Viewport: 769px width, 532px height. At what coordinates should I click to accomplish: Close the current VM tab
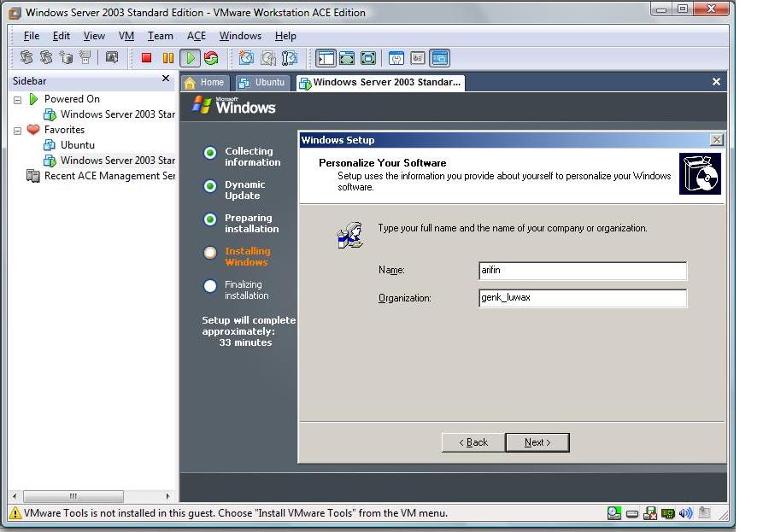click(x=716, y=82)
